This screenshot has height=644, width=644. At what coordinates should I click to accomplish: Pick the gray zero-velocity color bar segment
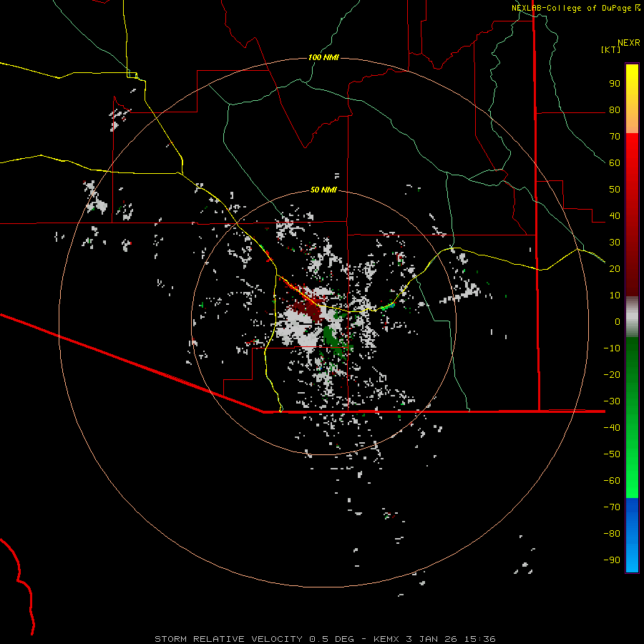click(632, 318)
